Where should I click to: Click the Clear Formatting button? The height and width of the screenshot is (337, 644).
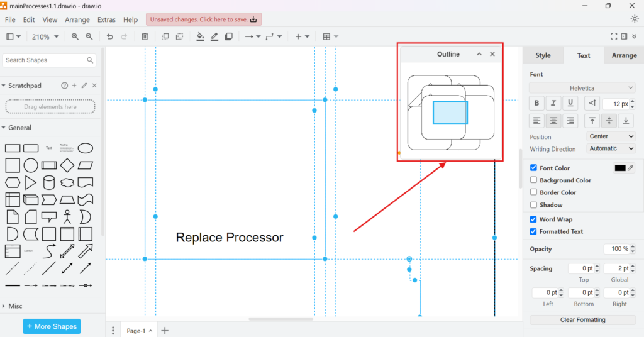[x=582, y=320]
